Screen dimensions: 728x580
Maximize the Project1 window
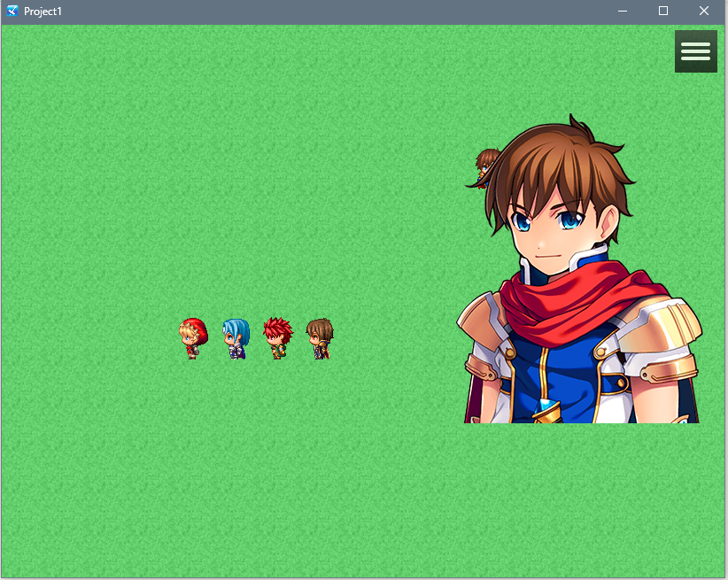(663, 11)
